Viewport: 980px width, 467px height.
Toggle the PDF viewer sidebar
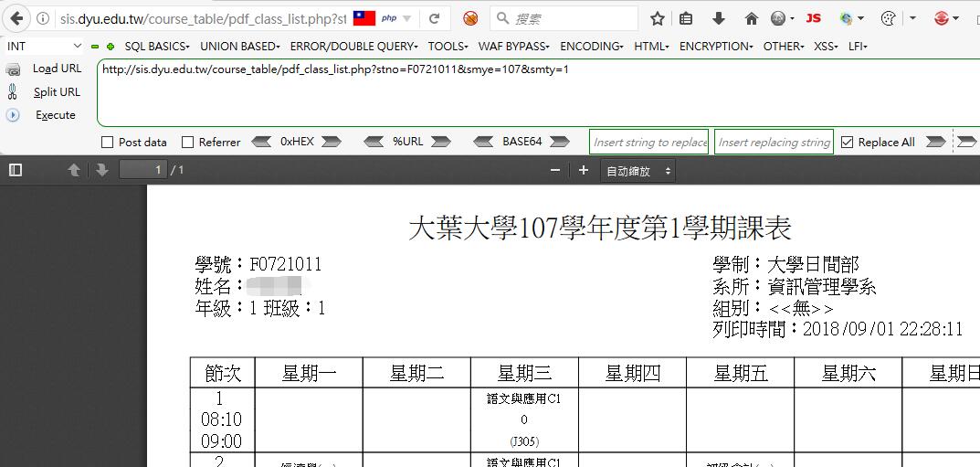[x=16, y=170]
